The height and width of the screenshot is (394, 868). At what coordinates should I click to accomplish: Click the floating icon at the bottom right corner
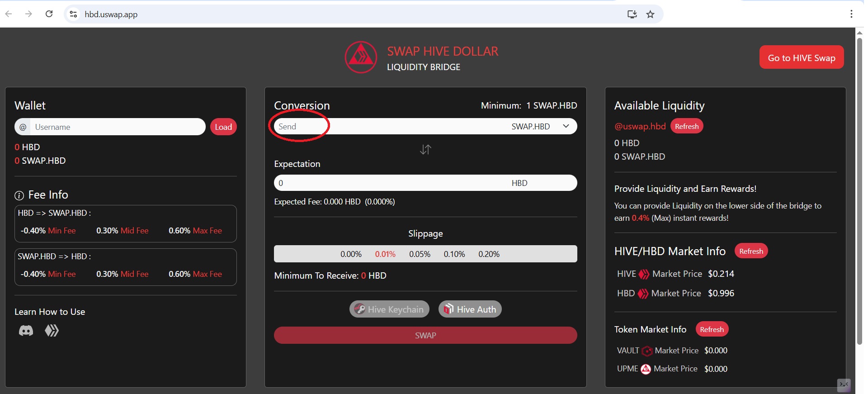[844, 385]
